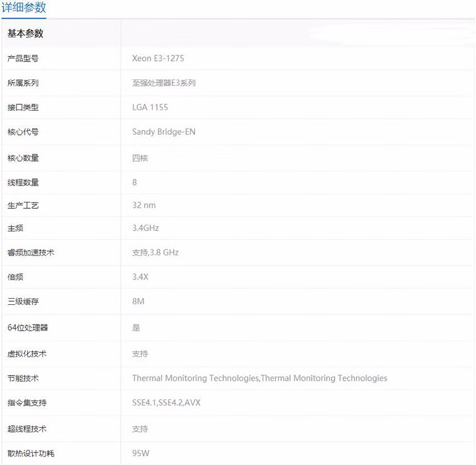
Task: Select the Sandy Bridge-EN value
Action: 164,132
